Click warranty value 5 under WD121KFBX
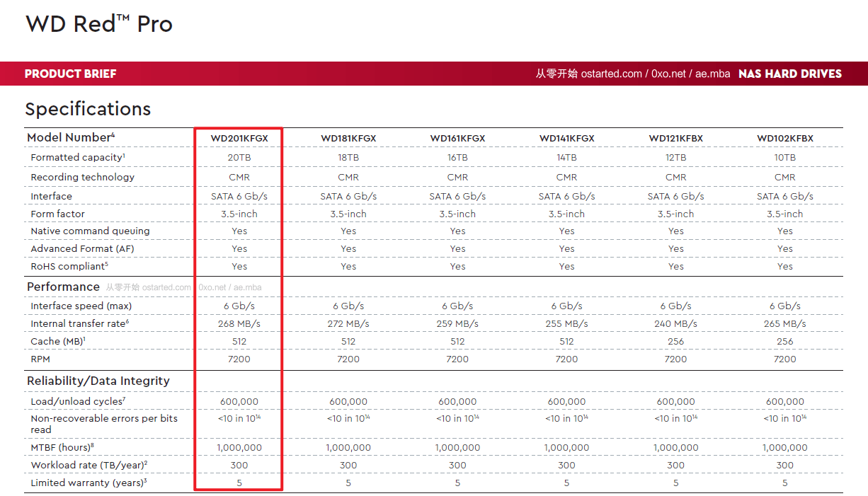The image size is (868, 496). 675,483
